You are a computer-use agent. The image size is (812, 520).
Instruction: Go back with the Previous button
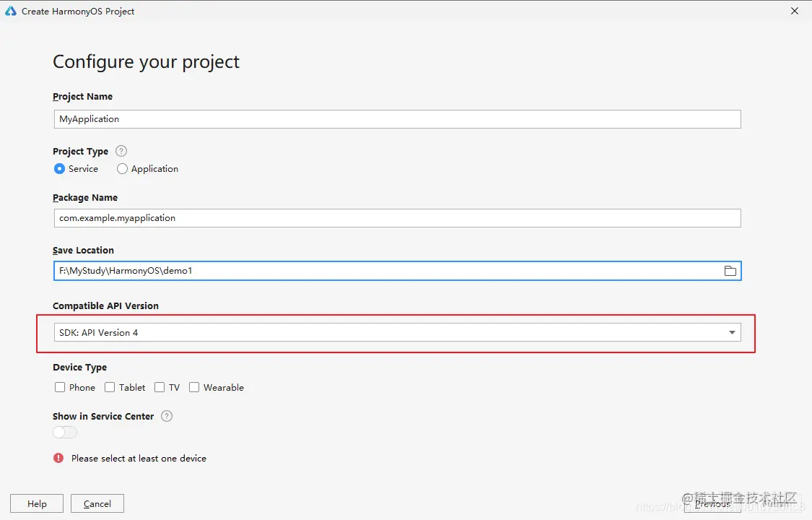pos(712,503)
